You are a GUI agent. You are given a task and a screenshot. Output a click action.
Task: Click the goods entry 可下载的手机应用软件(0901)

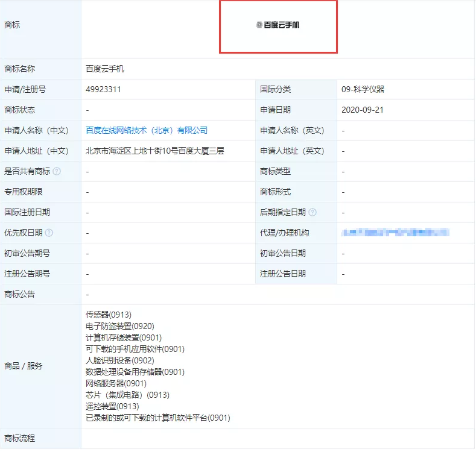click(x=135, y=349)
